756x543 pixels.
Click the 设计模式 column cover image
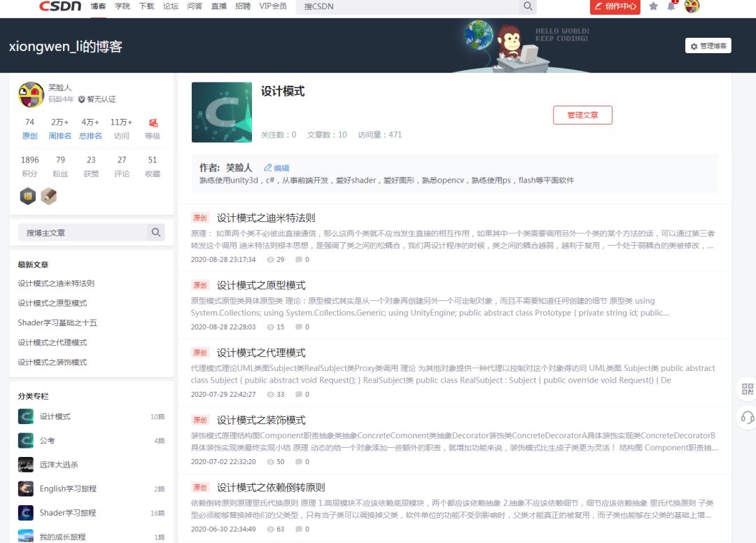(x=222, y=112)
